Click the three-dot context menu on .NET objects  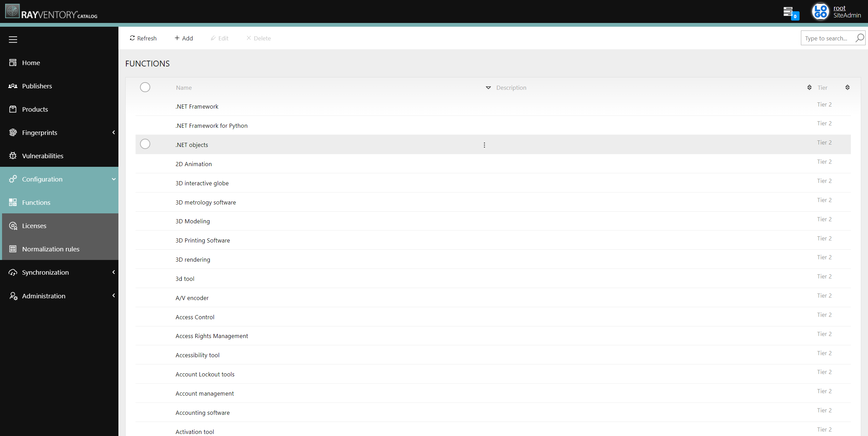484,145
